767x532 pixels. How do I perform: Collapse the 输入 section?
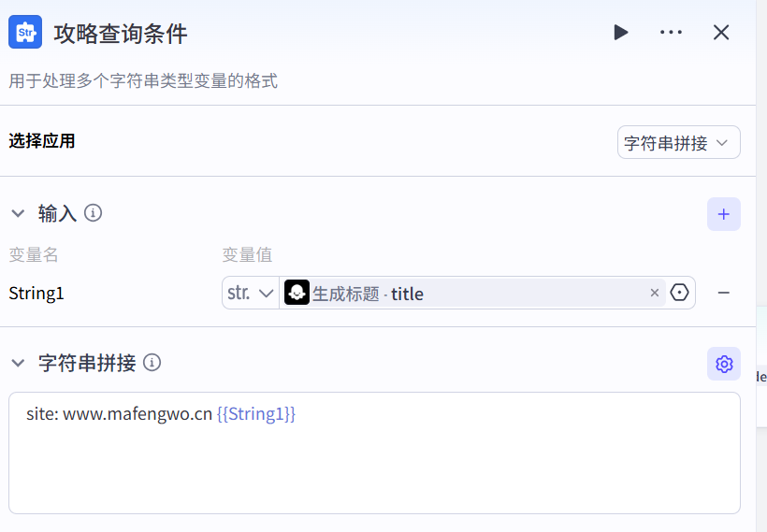18,214
